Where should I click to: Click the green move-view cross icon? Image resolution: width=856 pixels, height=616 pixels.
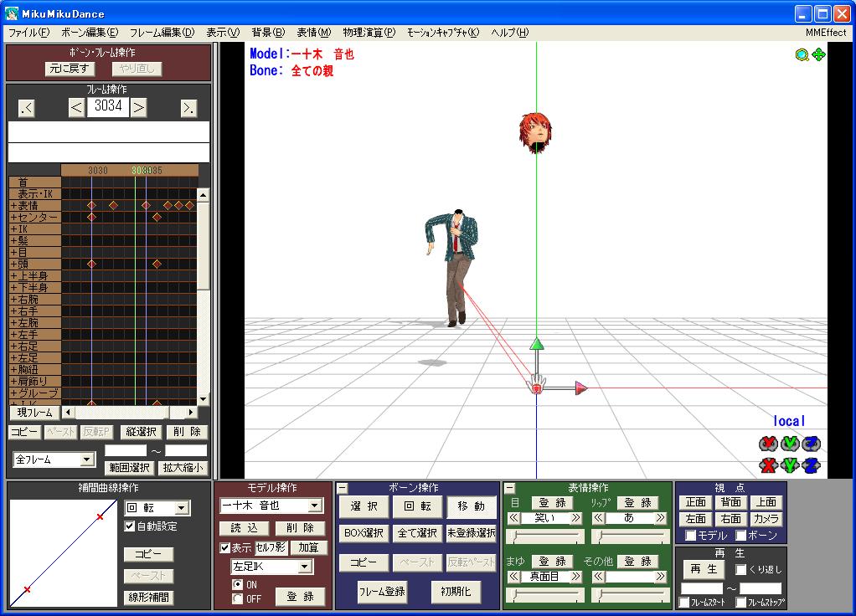[x=818, y=54]
